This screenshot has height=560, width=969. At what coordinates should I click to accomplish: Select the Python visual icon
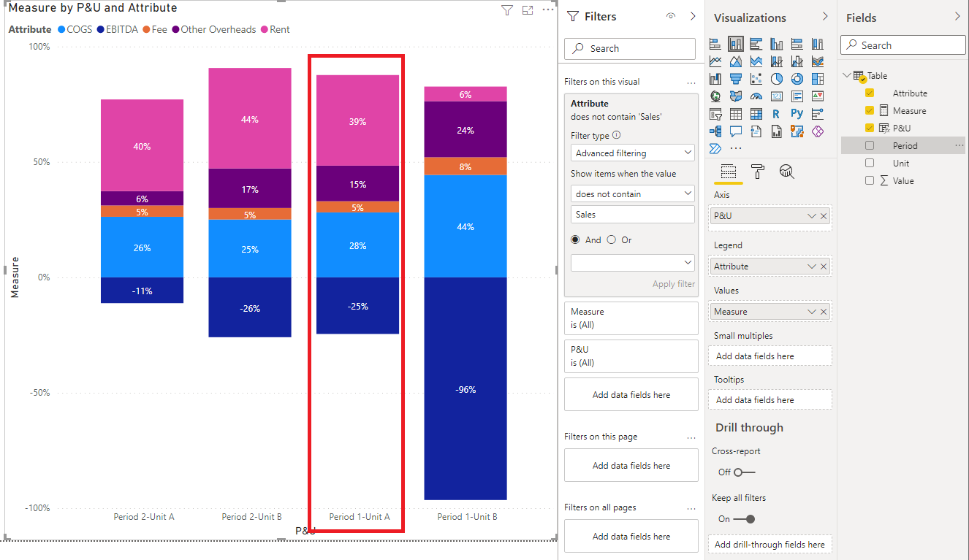coord(797,113)
